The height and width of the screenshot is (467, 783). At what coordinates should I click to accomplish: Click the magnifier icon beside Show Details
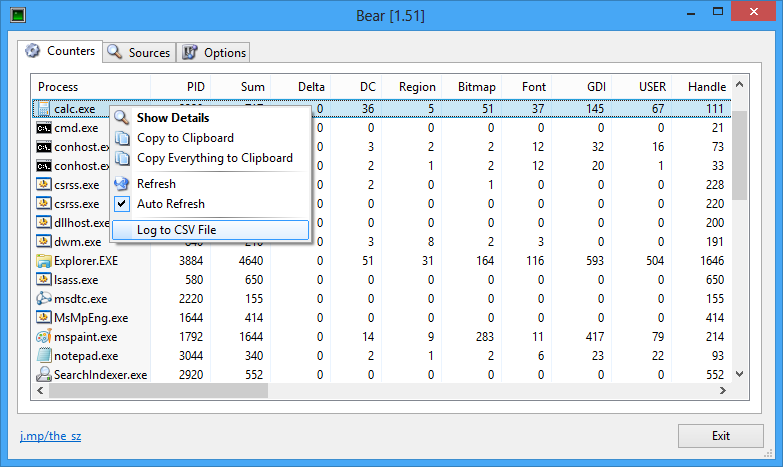[x=122, y=118]
